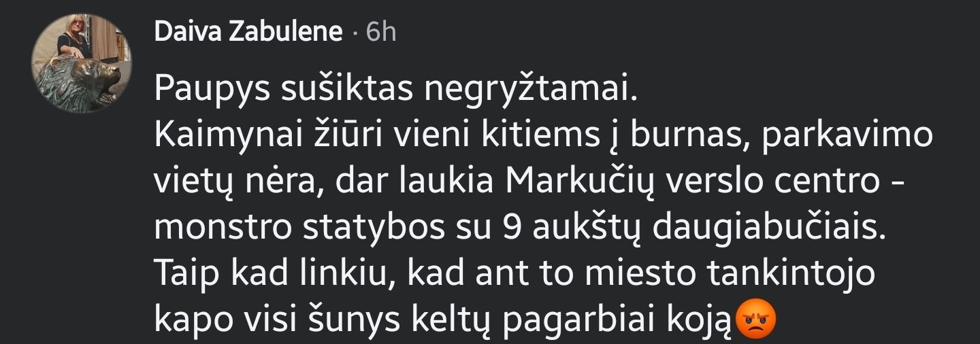Open Daiva Zabulene's profile name link
This screenshot has width=980, height=344.
(x=248, y=31)
